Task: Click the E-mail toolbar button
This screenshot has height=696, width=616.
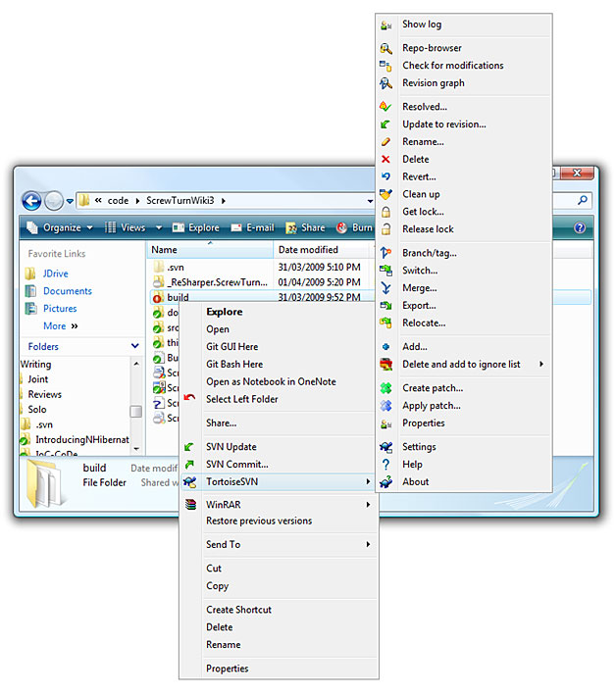Action: click(252, 228)
